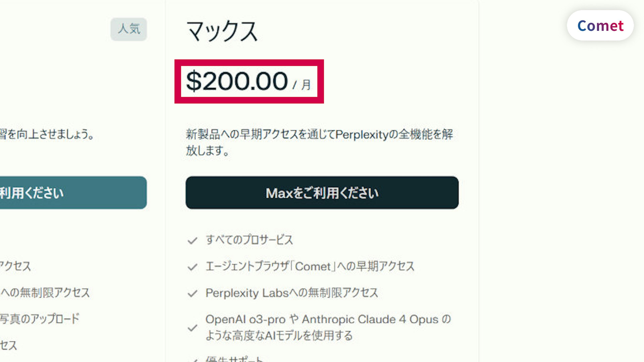Click the 人気 popular badge
Viewport: 644px width, 362px height.
coord(129,29)
